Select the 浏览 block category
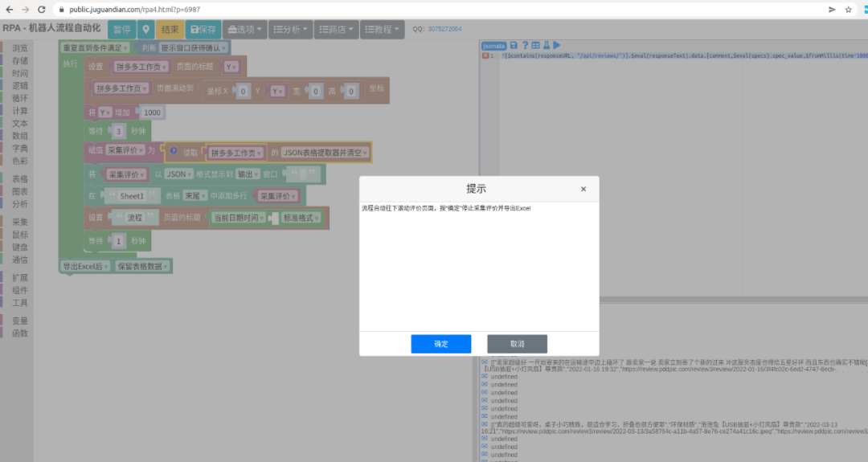 click(x=20, y=48)
